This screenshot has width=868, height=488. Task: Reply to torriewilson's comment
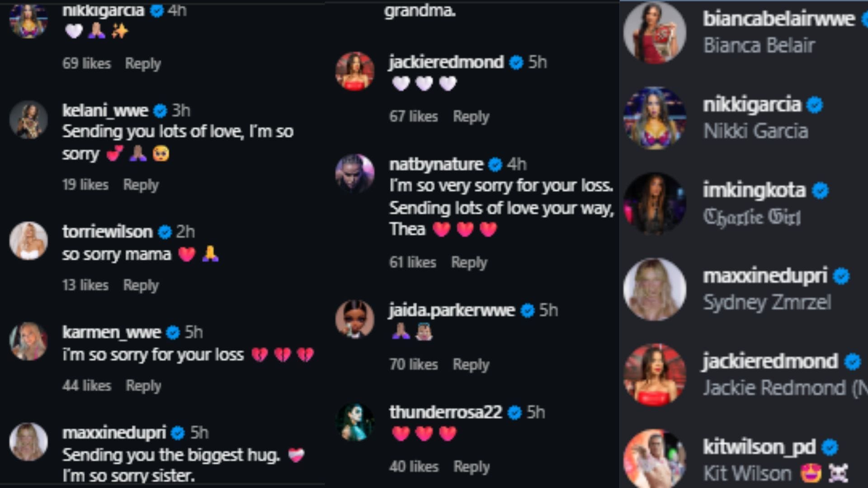pyautogui.click(x=141, y=285)
